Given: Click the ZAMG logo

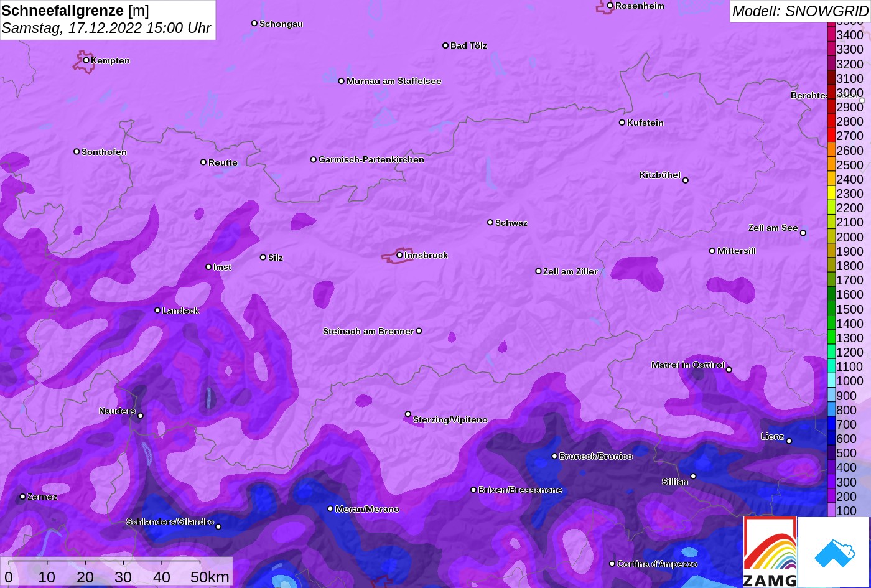Looking at the screenshot, I should coord(770,552).
